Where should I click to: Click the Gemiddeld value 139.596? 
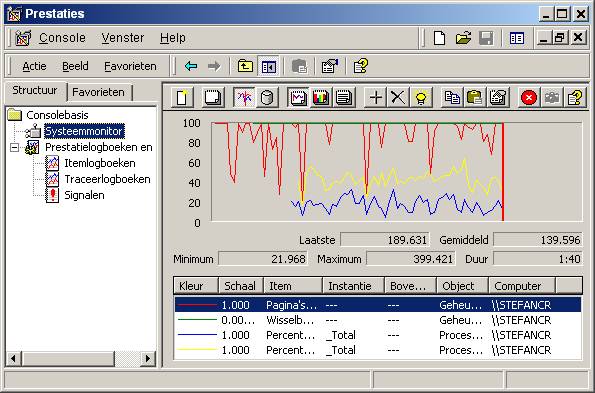(x=538, y=240)
